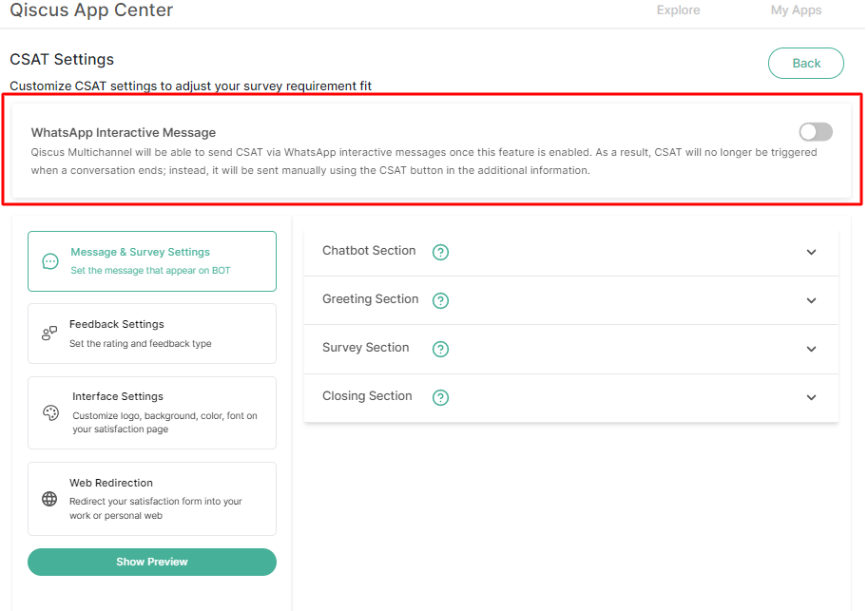868x611 pixels.
Task: Open the Explore menu item
Action: pos(678,10)
